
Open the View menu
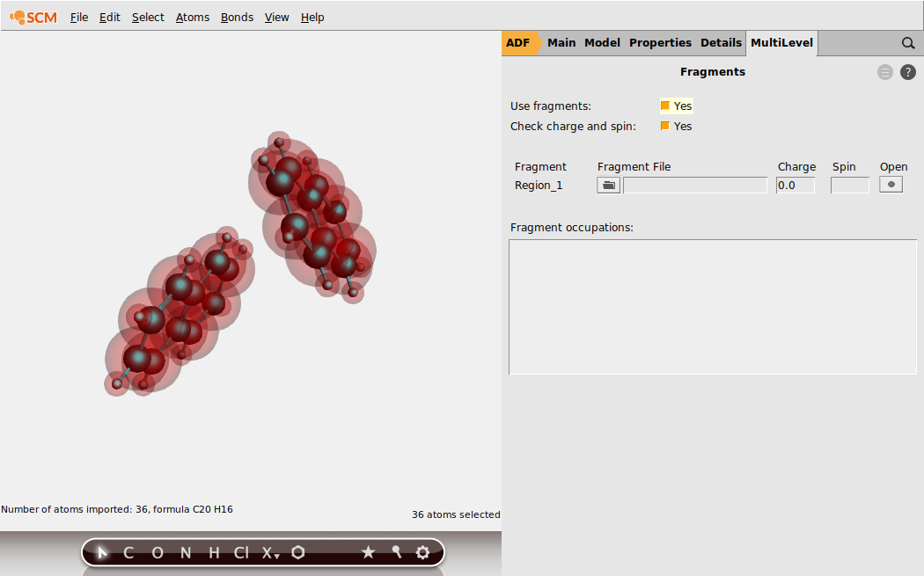pos(276,18)
